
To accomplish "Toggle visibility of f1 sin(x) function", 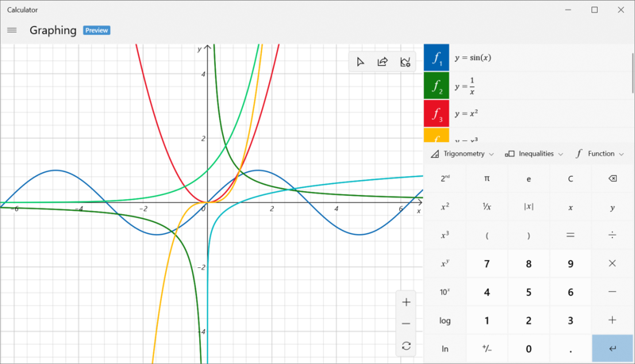I will (437, 58).
